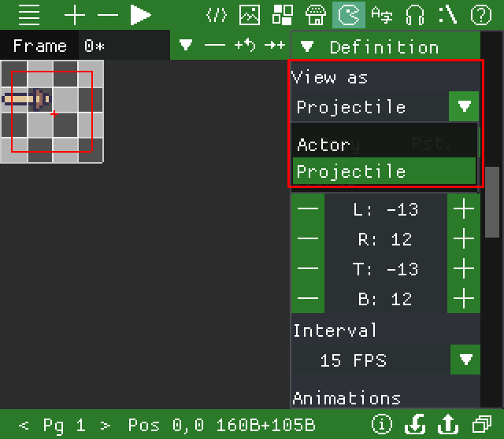
Task: Decrease the B value
Action: click(x=308, y=298)
